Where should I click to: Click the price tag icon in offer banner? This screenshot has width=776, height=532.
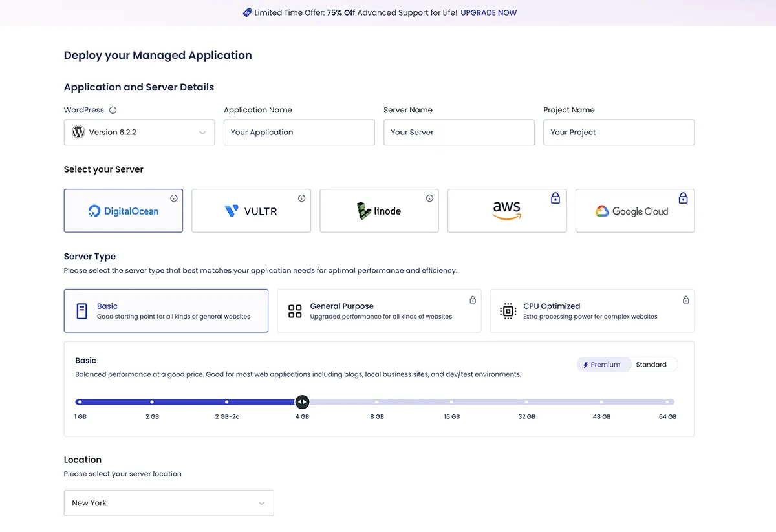(x=247, y=12)
